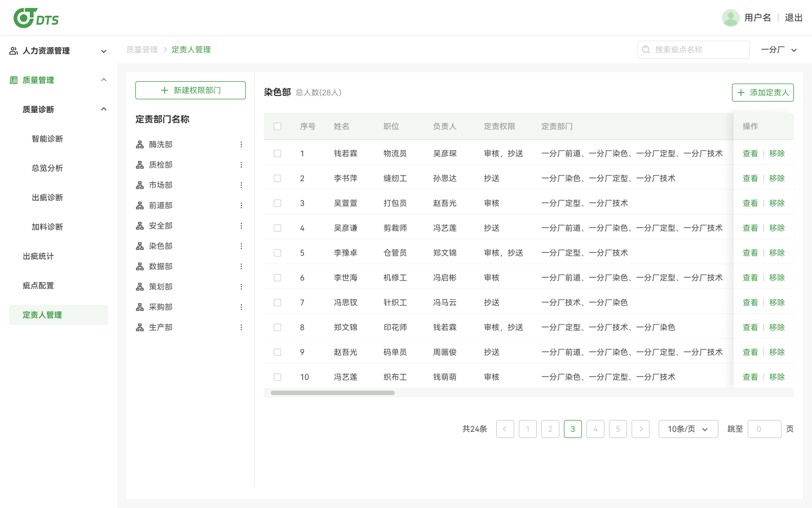Check the row for 李世海
The width and height of the screenshot is (812, 508).
pos(277,278)
